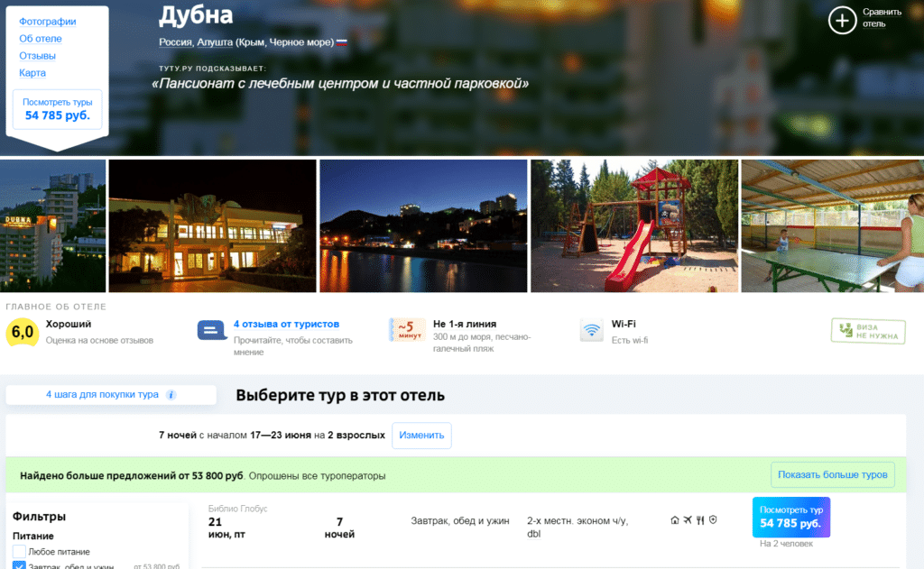The width and height of the screenshot is (924, 569).
Task: Click Посмотреть тур 54 785 руб. gradient button
Action: click(x=790, y=518)
